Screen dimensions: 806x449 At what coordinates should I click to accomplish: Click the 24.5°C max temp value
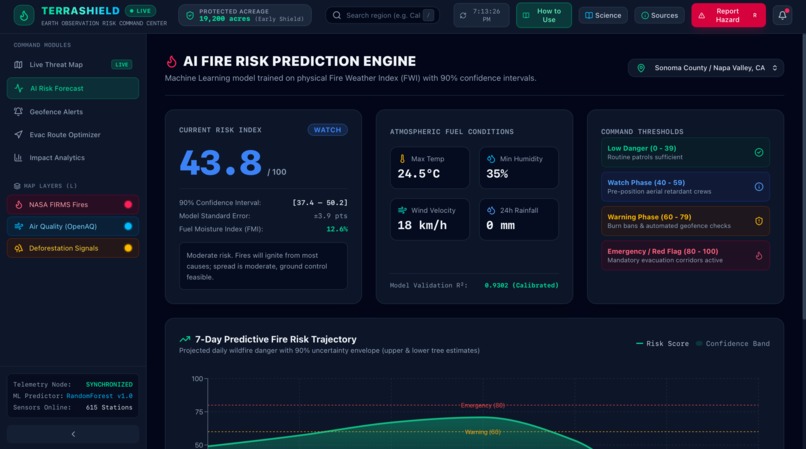coord(418,174)
